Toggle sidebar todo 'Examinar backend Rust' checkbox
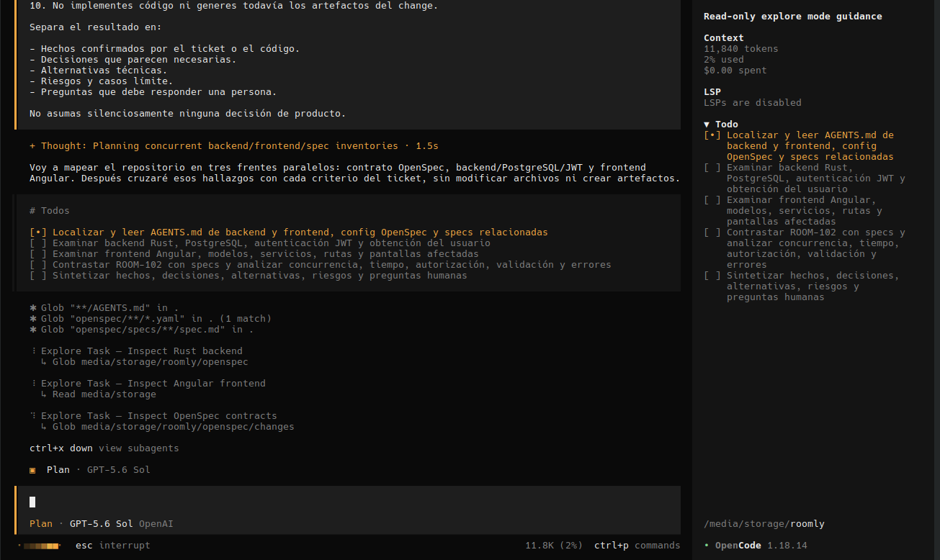 pos(712,167)
